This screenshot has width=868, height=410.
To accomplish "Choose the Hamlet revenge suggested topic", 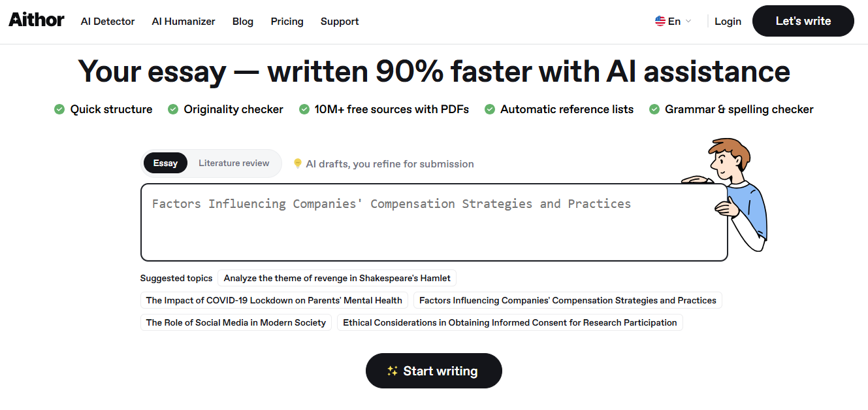I will [x=337, y=278].
